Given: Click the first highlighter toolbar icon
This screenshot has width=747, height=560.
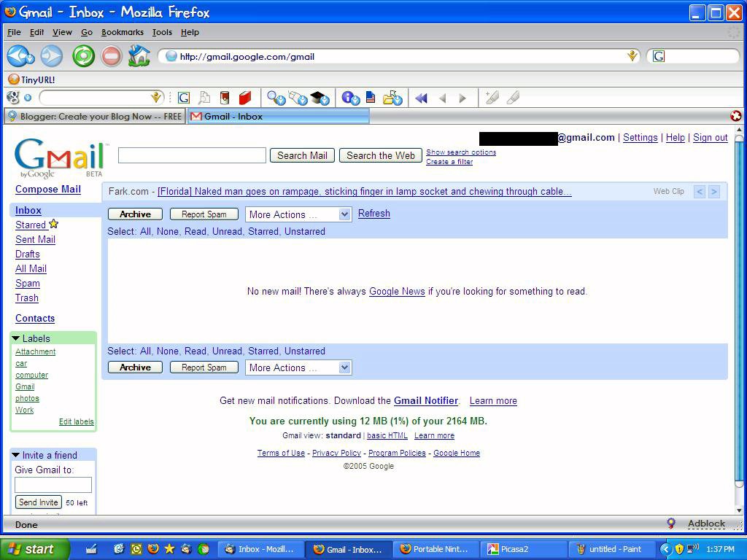Looking at the screenshot, I should 492,98.
